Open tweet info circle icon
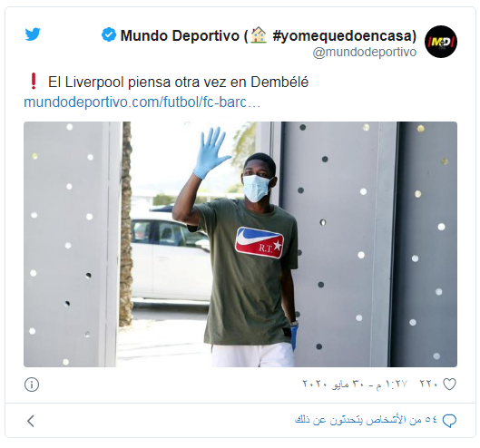This screenshot has height=448, width=480. [x=32, y=385]
